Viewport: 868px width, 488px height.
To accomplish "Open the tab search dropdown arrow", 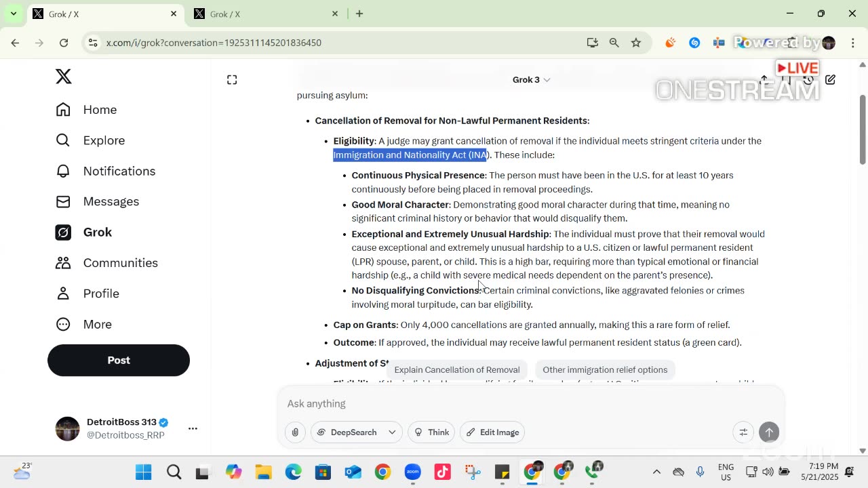I will (13, 14).
